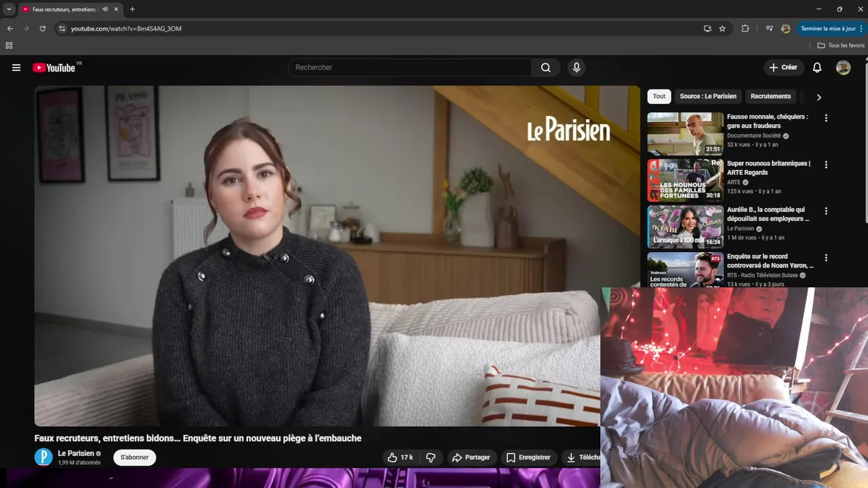Open options menu for Fausse monnaie video
This screenshot has width=868, height=488.
click(826, 118)
